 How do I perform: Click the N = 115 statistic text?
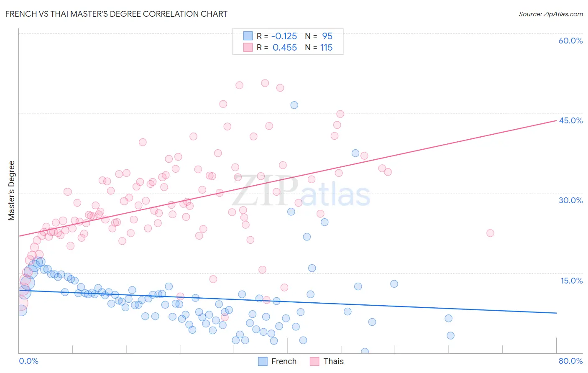pyautogui.click(x=319, y=47)
